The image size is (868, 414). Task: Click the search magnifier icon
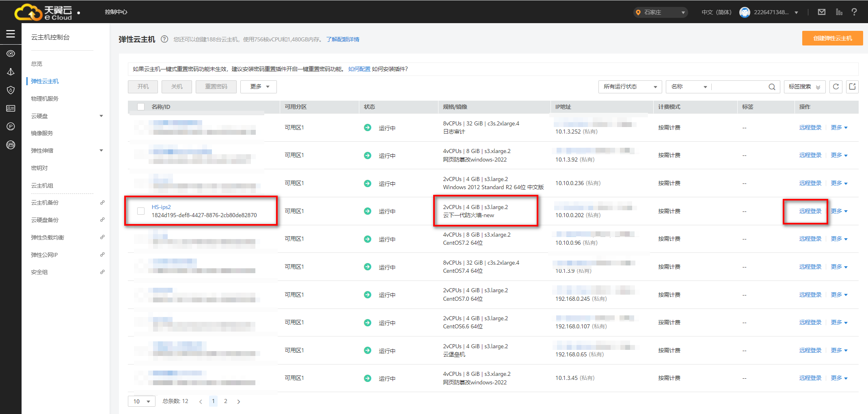pyautogui.click(x=772, y=87)
